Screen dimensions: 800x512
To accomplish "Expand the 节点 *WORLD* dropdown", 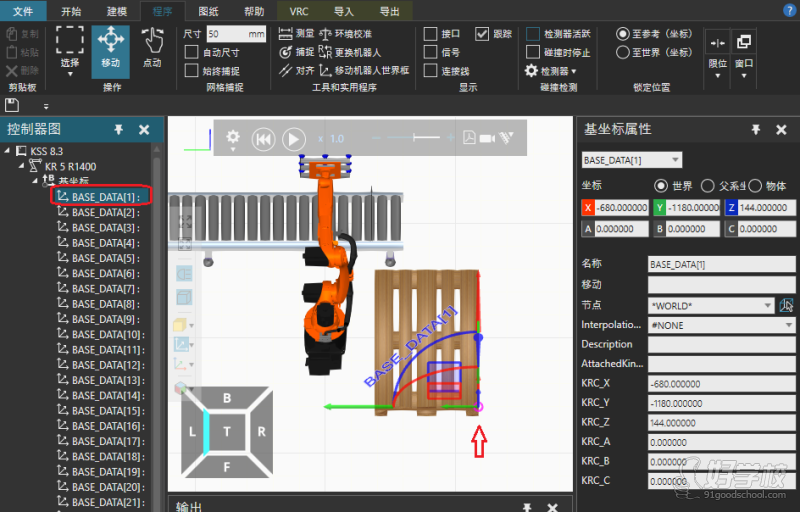I will (x=768, y=305).
